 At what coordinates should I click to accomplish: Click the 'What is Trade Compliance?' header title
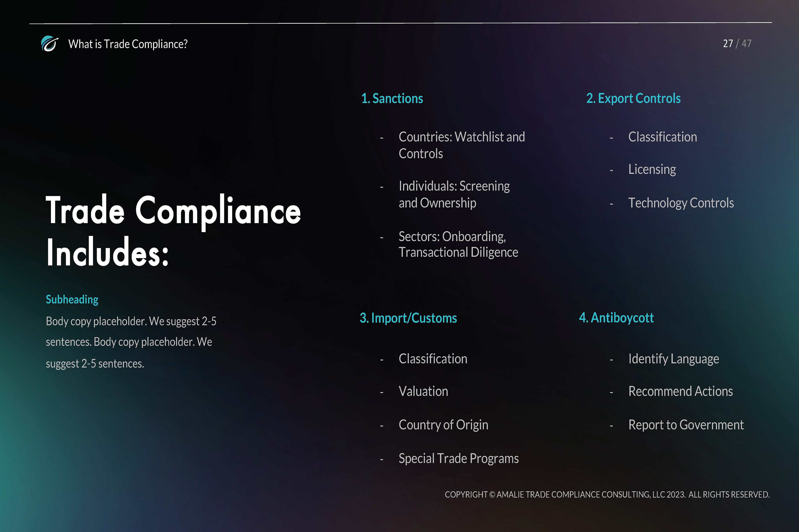coord(128,44)
